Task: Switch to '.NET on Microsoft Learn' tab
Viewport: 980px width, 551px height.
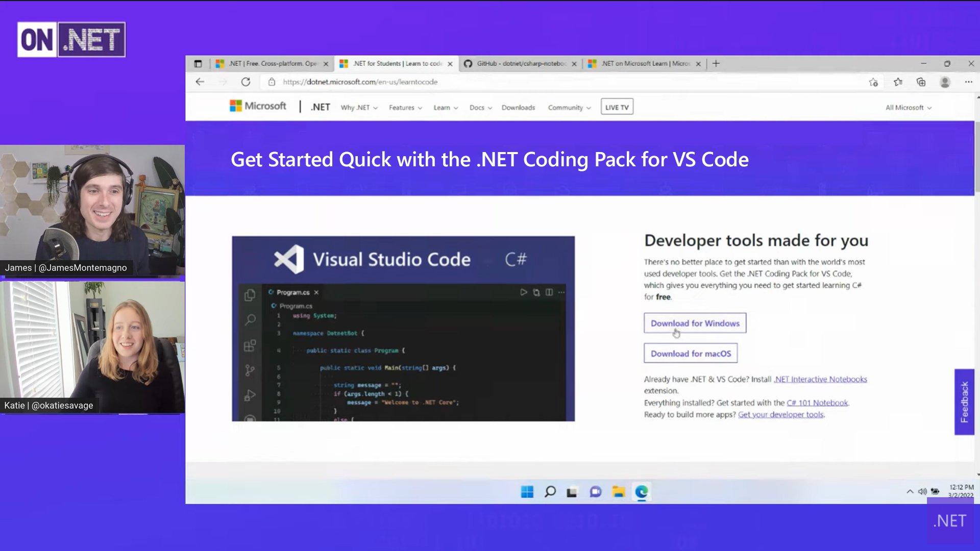Action: pos(645,64)
